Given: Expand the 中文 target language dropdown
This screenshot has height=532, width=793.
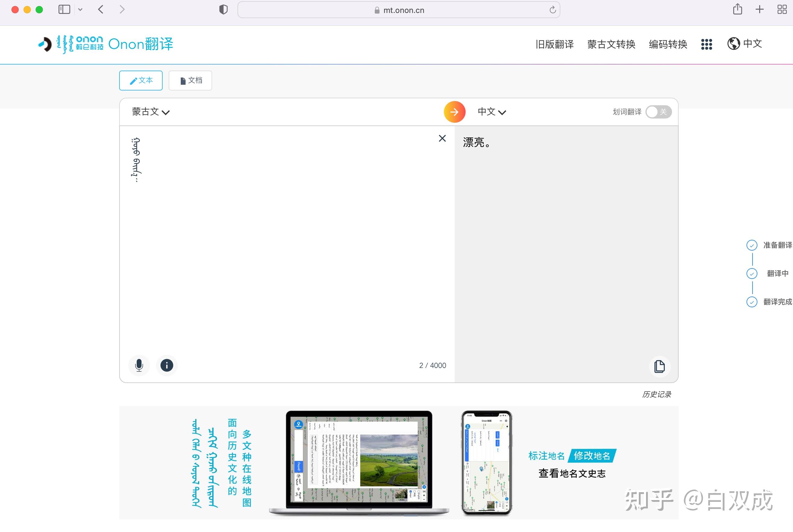Looking at the screenshot, I should (492, 112).
